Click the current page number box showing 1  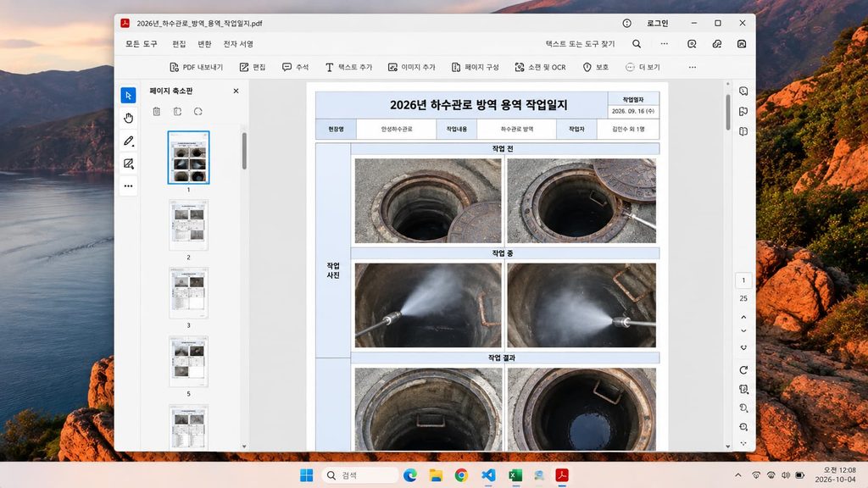pyautogui.click(x=743, y=280)
